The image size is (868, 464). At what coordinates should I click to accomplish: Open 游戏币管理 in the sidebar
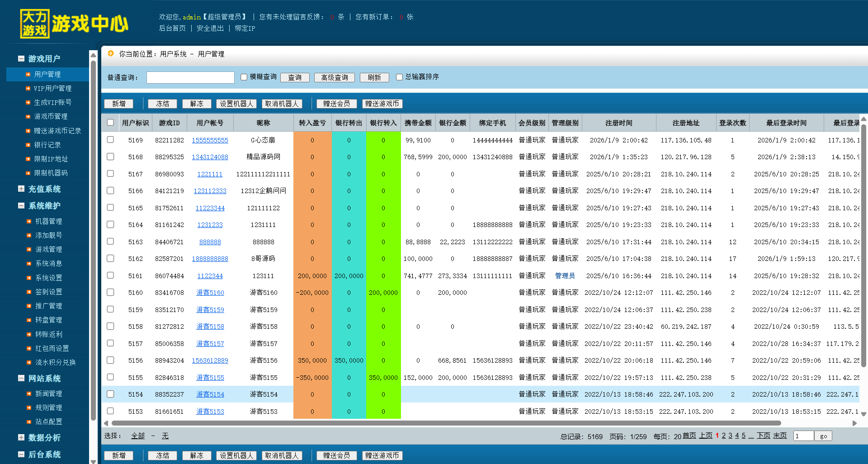[51, 117]
